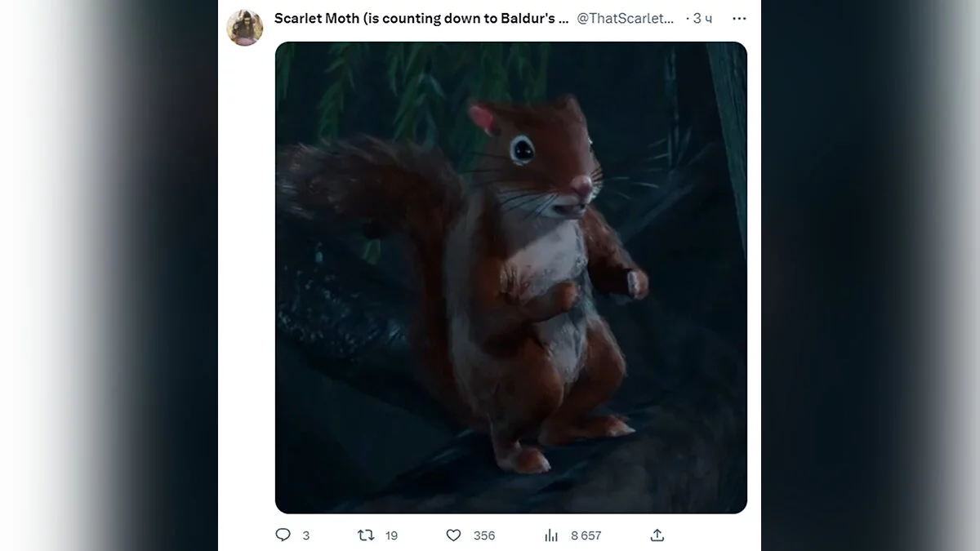Click the share upload icon
The height and width of the screenshot is (551, 980).
pyautogui.click(x=657, y=535)
